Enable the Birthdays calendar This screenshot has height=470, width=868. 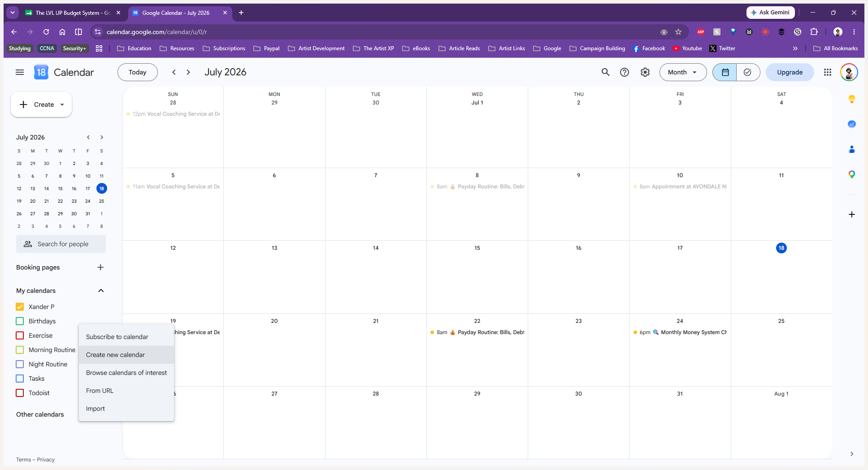click(20, 321)
